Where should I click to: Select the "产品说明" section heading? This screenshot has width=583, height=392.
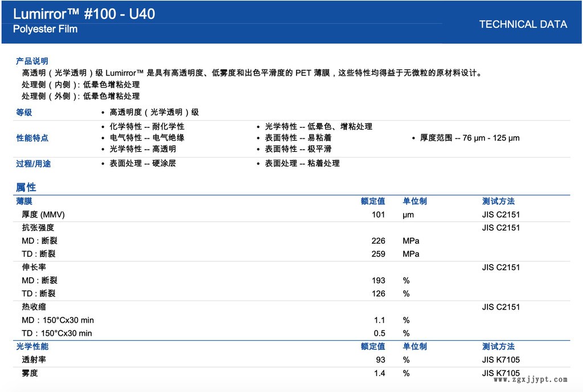(x=32, y=61)
